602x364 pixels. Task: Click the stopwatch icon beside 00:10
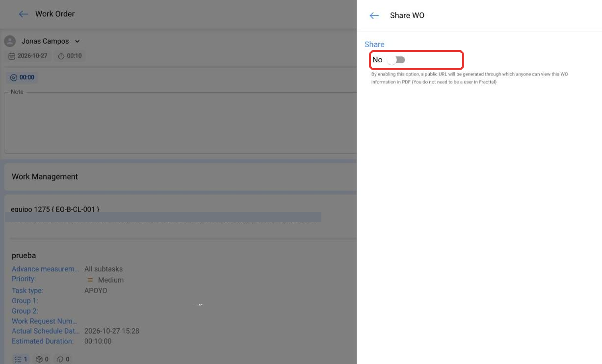coord(61,56)
